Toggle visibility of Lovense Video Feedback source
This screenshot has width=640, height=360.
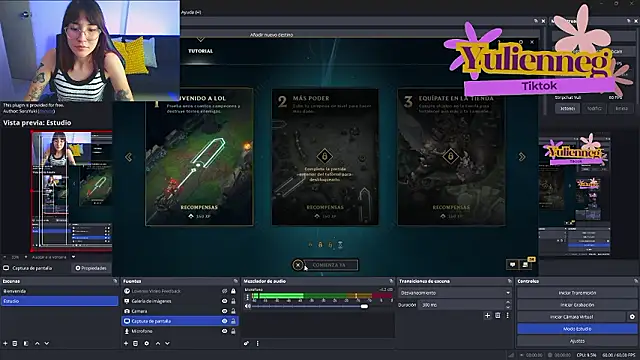[224, 291]
